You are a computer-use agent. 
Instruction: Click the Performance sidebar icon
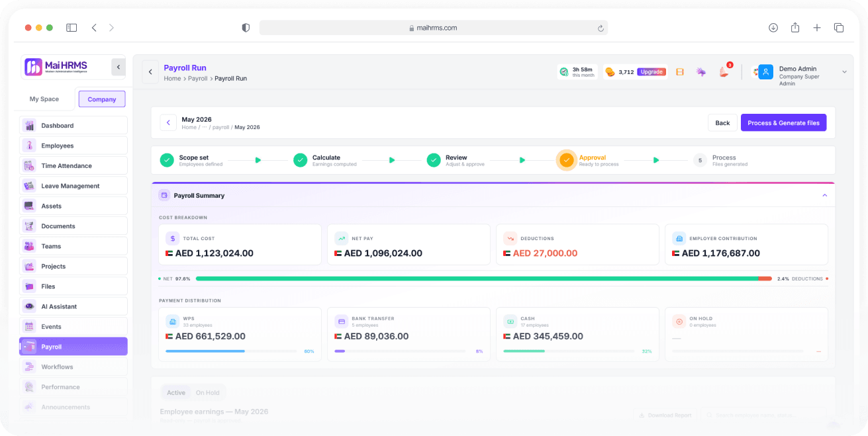click(x=29, y=387)
